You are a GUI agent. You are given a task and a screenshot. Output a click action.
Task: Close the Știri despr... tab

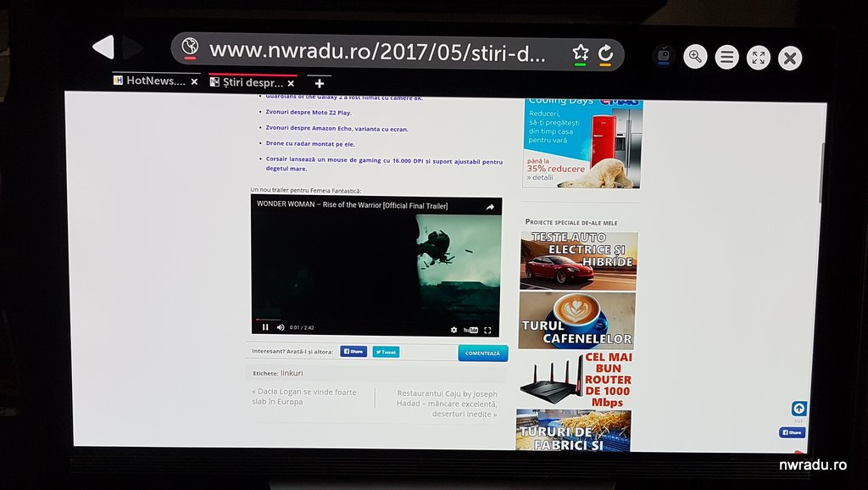click(x=291, y=84)
